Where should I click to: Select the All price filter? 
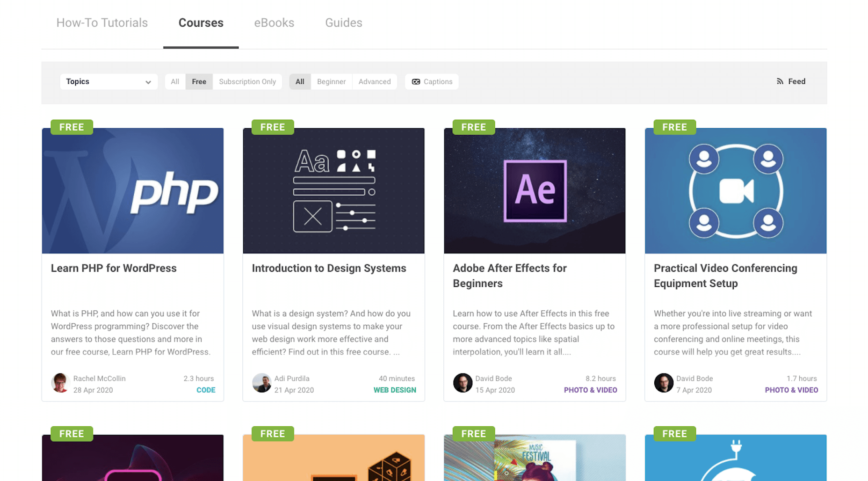pyautogui.click(x=175, y=81)
